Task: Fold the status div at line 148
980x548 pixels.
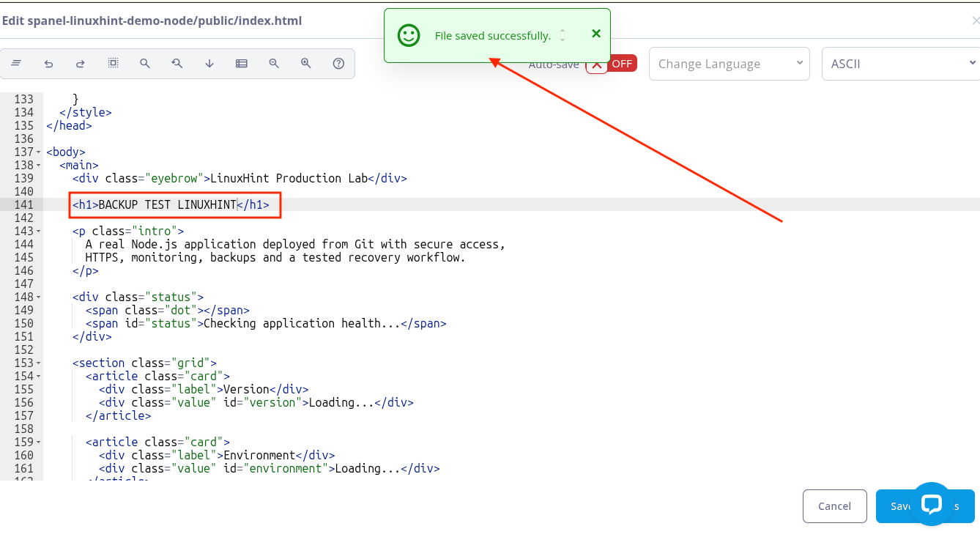Action: pyautogui.click(x=39, y=297)
